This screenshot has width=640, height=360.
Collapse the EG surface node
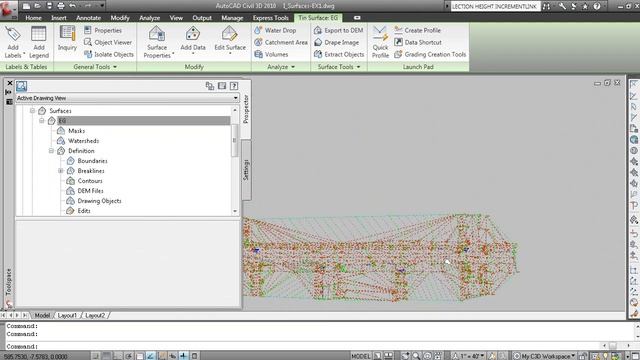pos(42,121)
